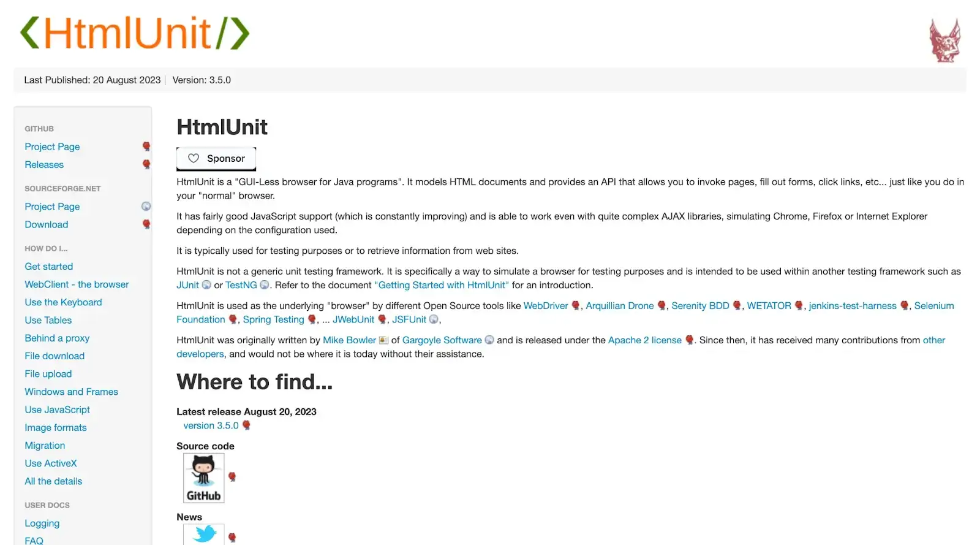Click external icon next to GitHub Project Page
980x545 pixels.
pos(146,147)
